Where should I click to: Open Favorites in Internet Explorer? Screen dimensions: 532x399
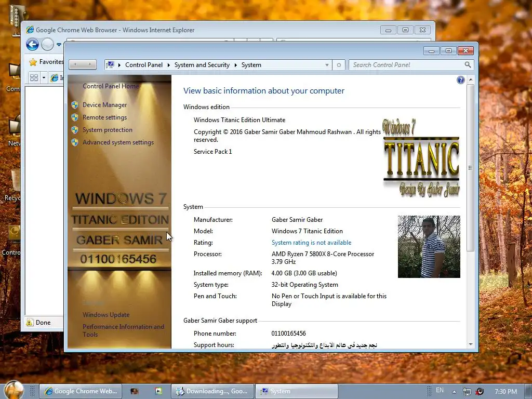click(x=46, y=62)
